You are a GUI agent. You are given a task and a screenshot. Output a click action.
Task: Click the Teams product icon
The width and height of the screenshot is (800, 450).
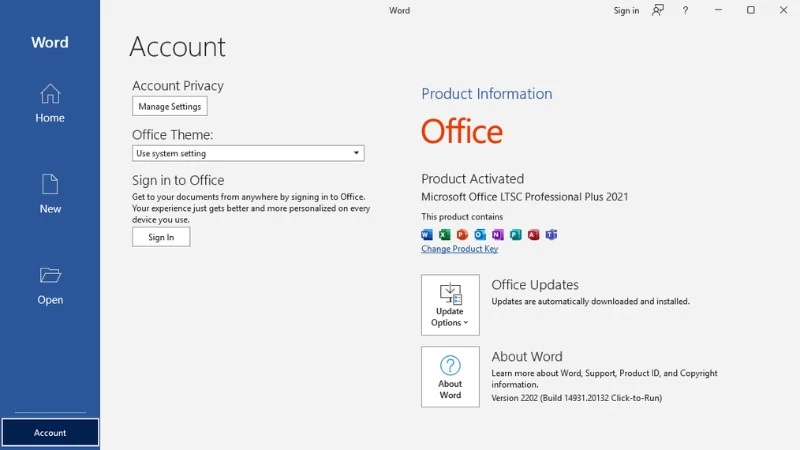pos(551,234)
